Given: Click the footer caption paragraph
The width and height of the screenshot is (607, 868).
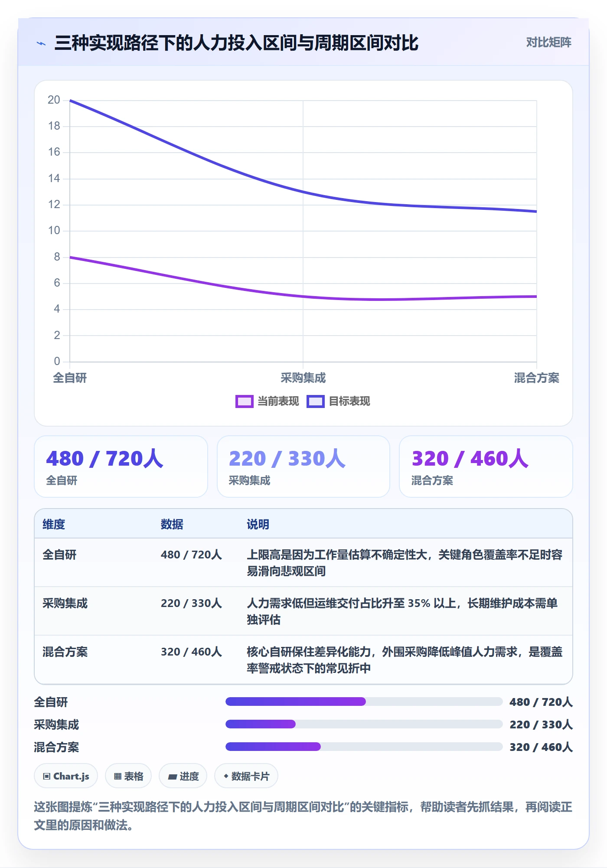Looking at the screenshot, I should [x=303, y=816].
